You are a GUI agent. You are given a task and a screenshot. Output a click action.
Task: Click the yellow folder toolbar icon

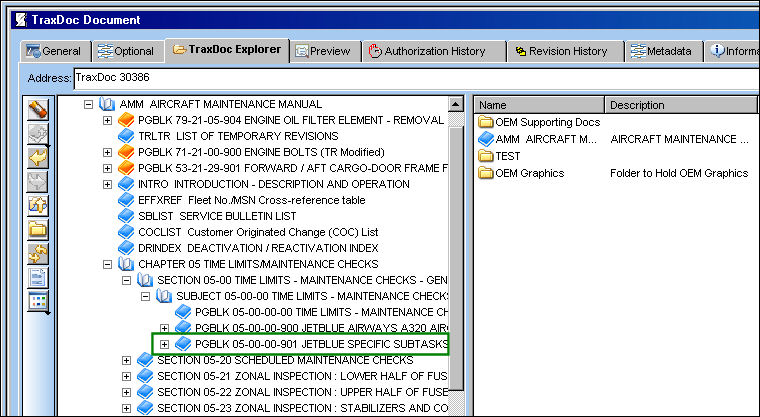coord(38,229)
